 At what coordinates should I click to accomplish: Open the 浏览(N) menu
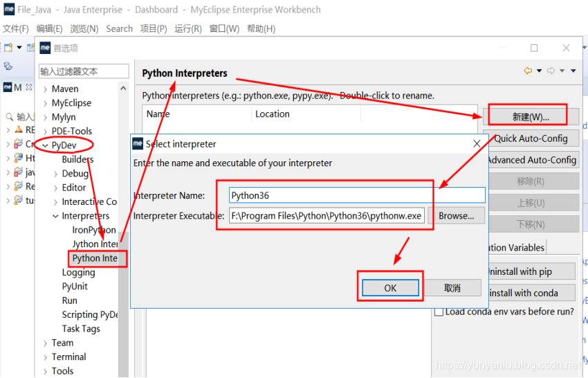point(84,29)
